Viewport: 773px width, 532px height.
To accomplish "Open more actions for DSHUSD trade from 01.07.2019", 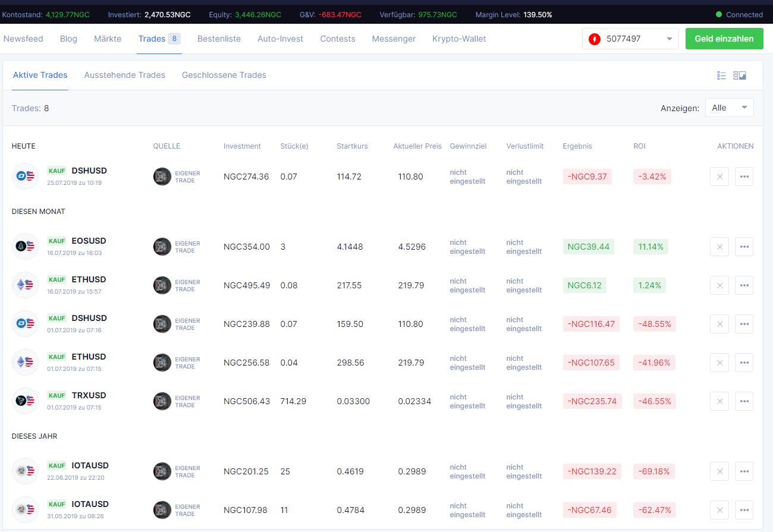I will (744, 324).
